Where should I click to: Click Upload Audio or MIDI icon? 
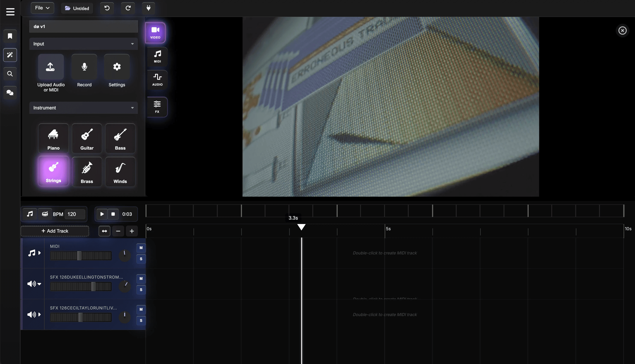pos(51,67)
